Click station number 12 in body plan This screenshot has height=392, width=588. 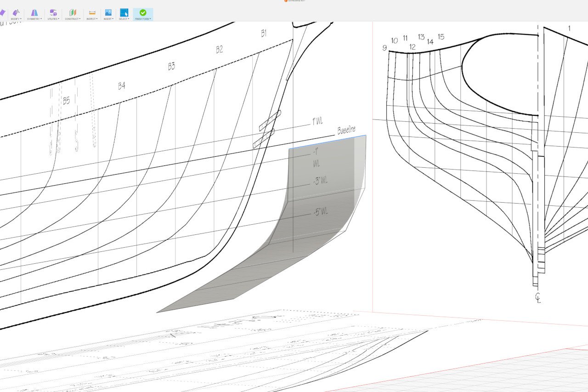[412, 47]
